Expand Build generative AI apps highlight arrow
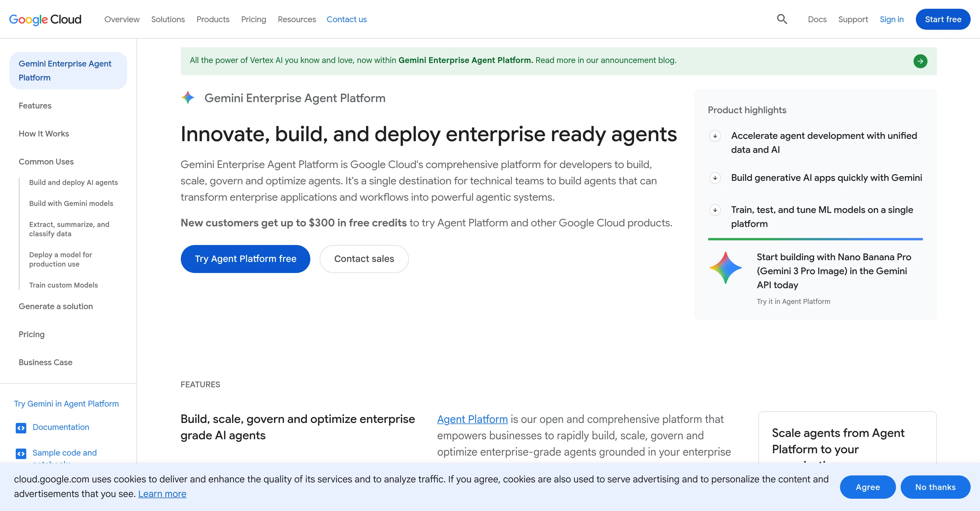 pos(715,178)
